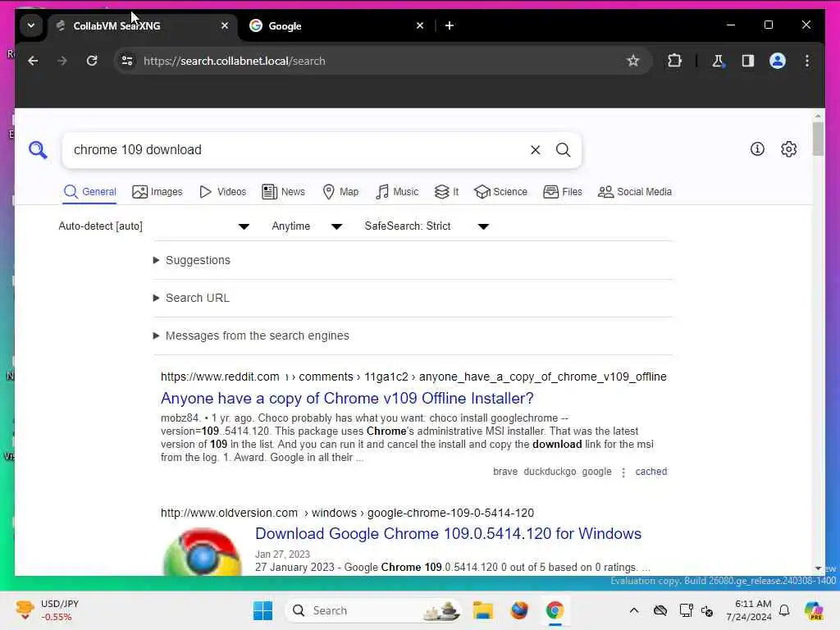Viewport: 840px width, 630px height.
Task: Open Download Google Chrome 109.0.5414.120 link
Action: 448,533
